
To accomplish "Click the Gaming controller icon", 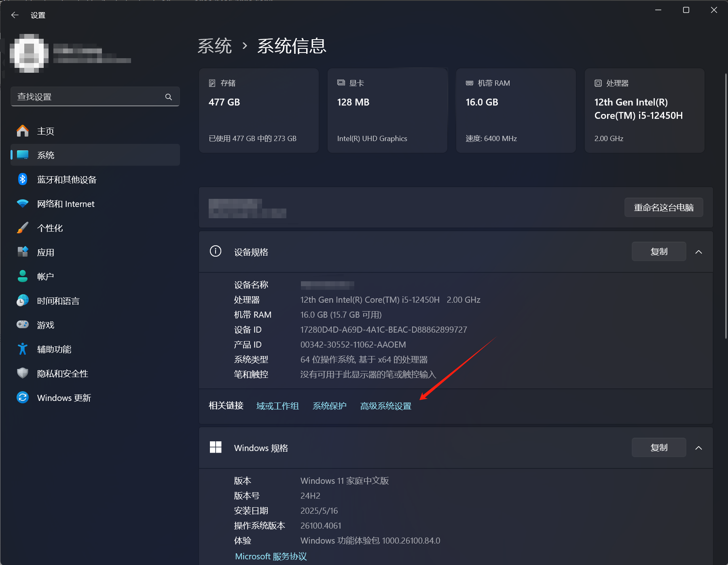I will (23, 325).
